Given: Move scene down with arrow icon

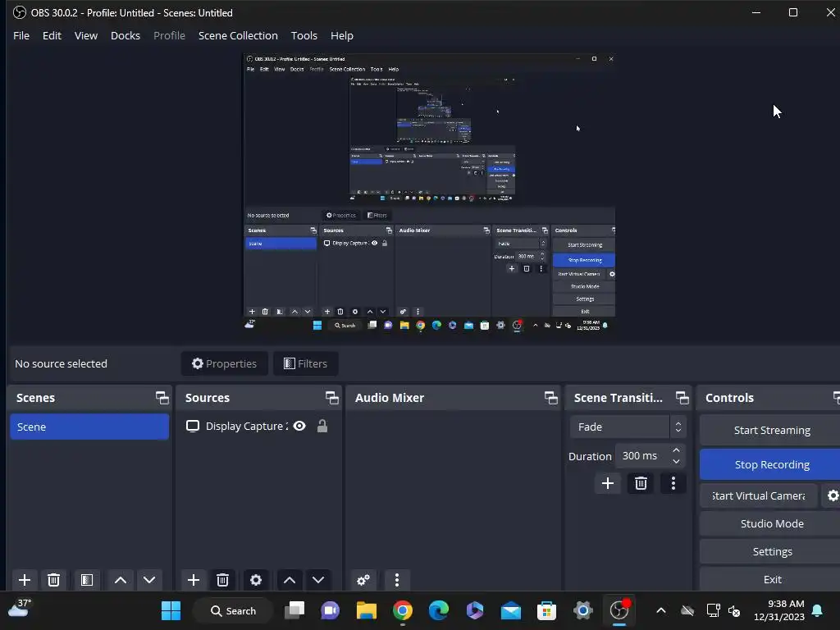Looking at the screenshot, I should [149, 580].
